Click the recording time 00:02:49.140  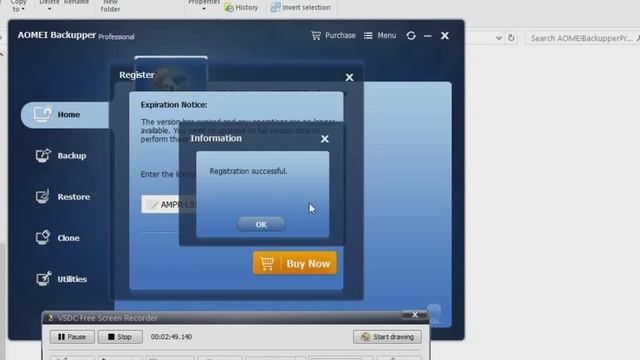[171, 337]
